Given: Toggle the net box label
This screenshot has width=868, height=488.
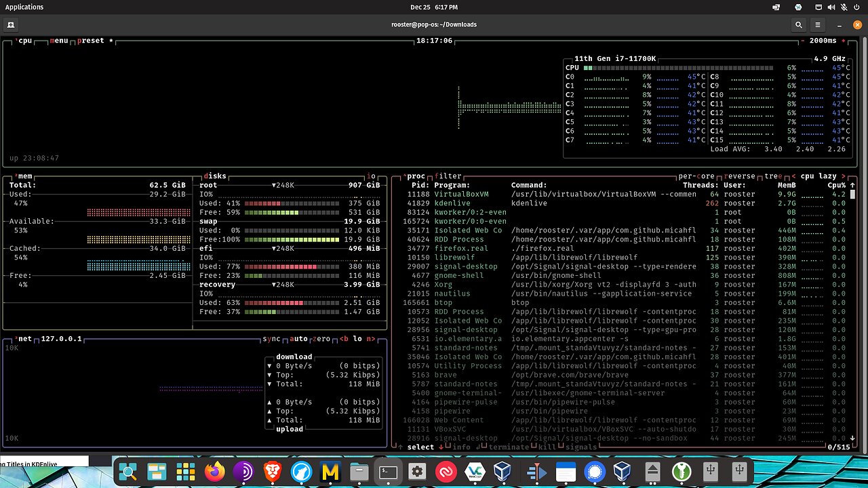Looking at the screenshot, I should pos(23,339).
